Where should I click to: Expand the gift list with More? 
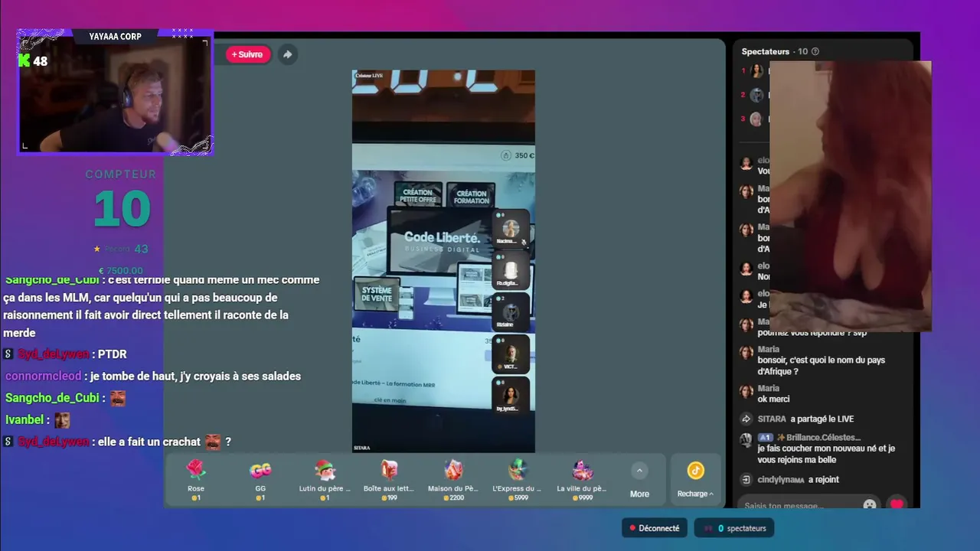pyautogui.click(x=639, y=480)
